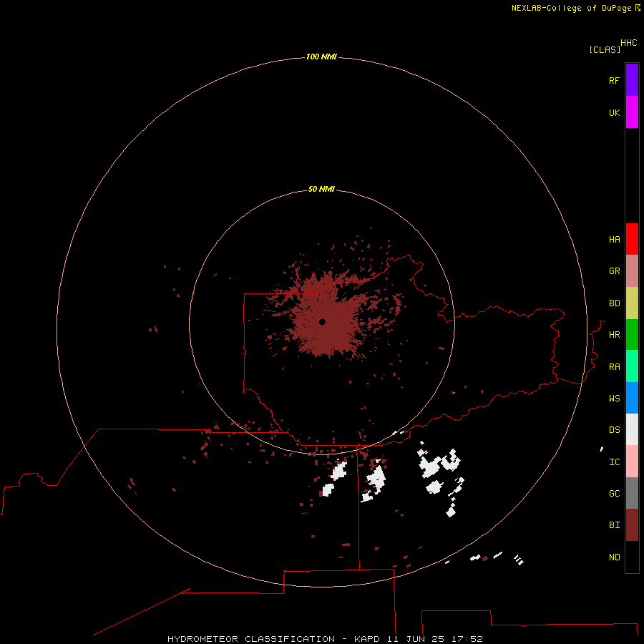Click the RF purple color swatch

pyautogui.click(x=632, y=80)
